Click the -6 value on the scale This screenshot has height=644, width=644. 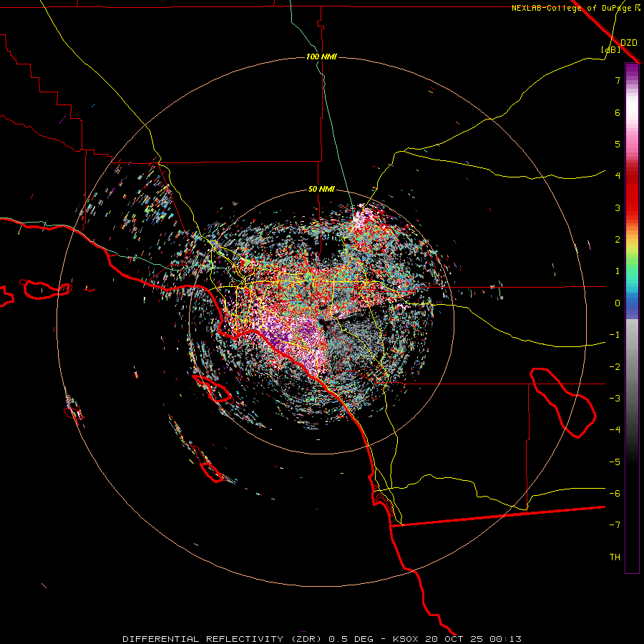point(615,494)
